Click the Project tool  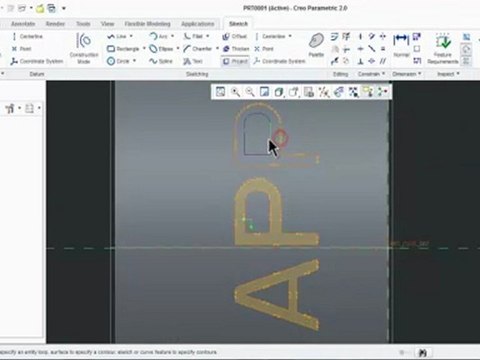pos(235,61)
